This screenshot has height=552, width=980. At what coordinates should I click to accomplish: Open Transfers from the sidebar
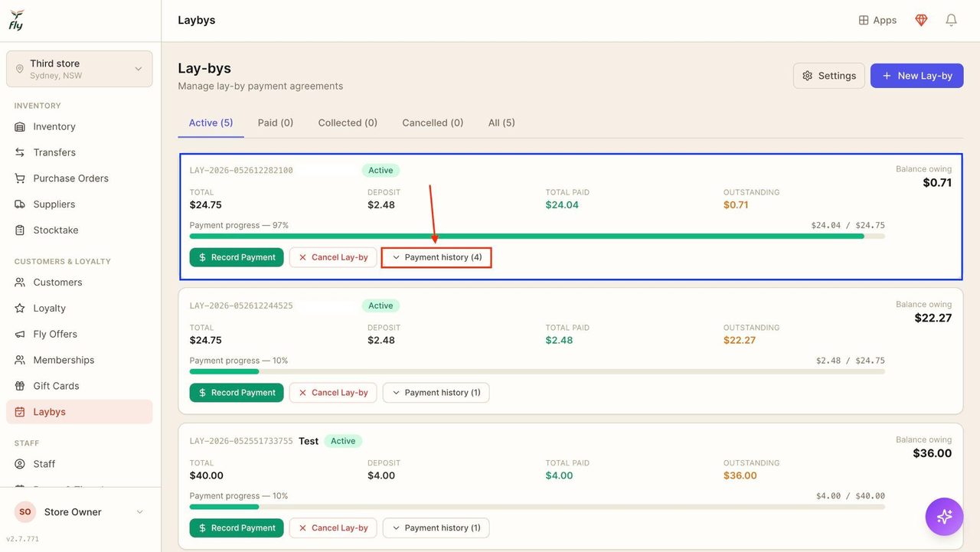80,152
